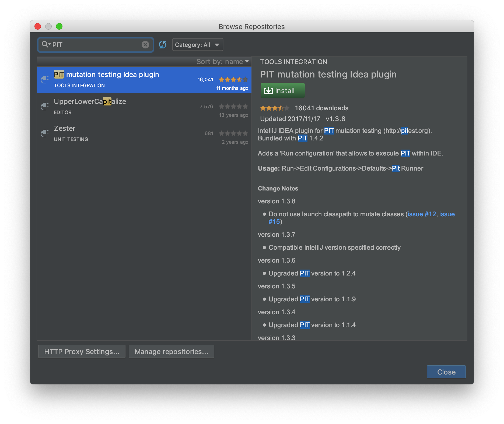Clear the PIT search query
This screenshot has width=504, height=424.
pyautogui.click(x=145, y=45)
